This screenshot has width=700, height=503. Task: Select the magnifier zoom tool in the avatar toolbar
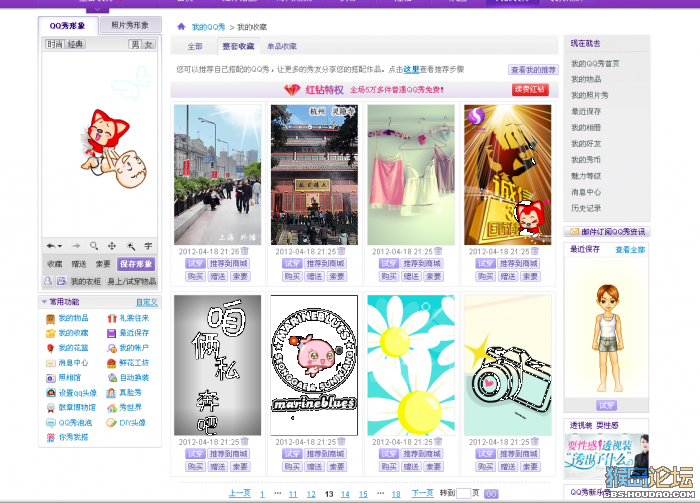pyautogui.click(x=94, y=246)
